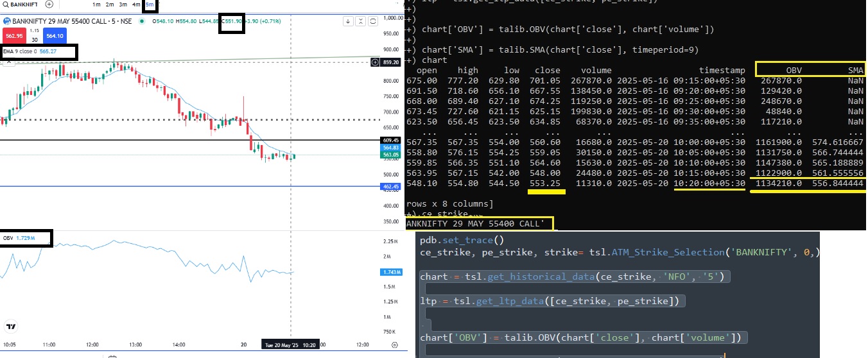Click the down-arrow pane button above the chart
The image size is (868, 358).
348,21
